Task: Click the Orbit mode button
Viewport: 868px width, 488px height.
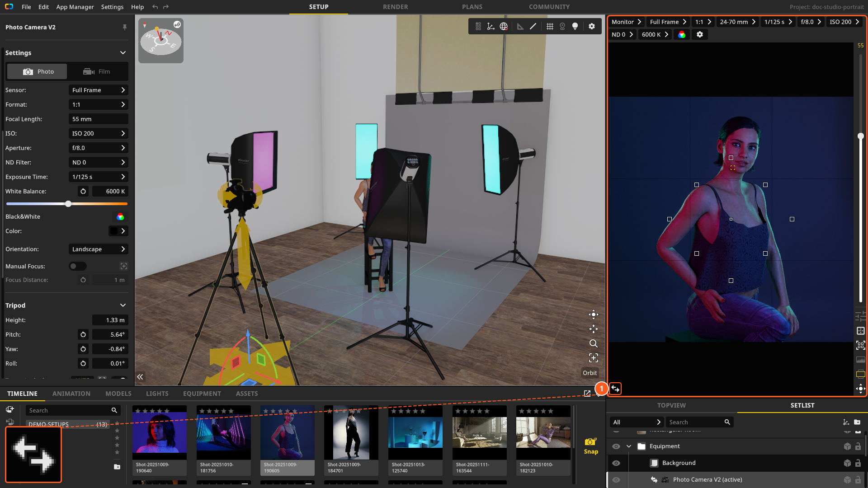Action: (x=590, y=373)
